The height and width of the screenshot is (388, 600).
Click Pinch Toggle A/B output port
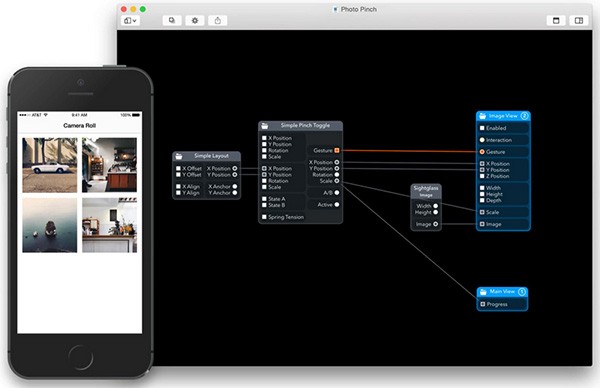click(337, 193)
